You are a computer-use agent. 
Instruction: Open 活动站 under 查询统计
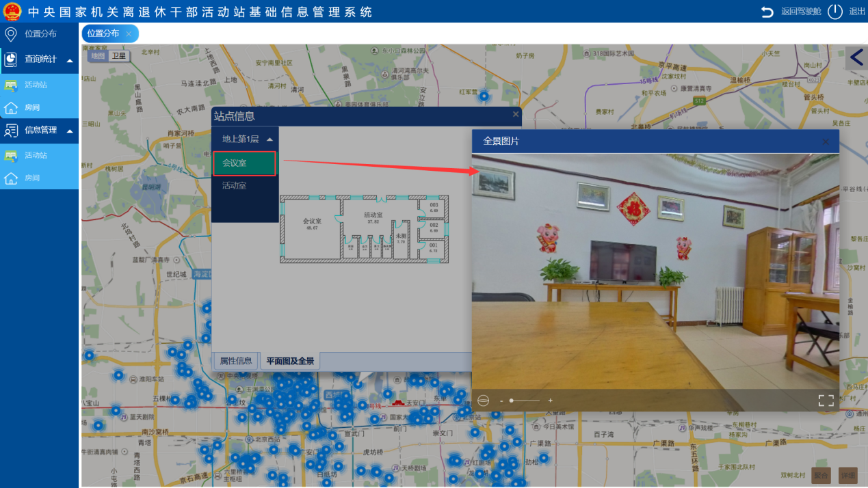pos(36,85)
